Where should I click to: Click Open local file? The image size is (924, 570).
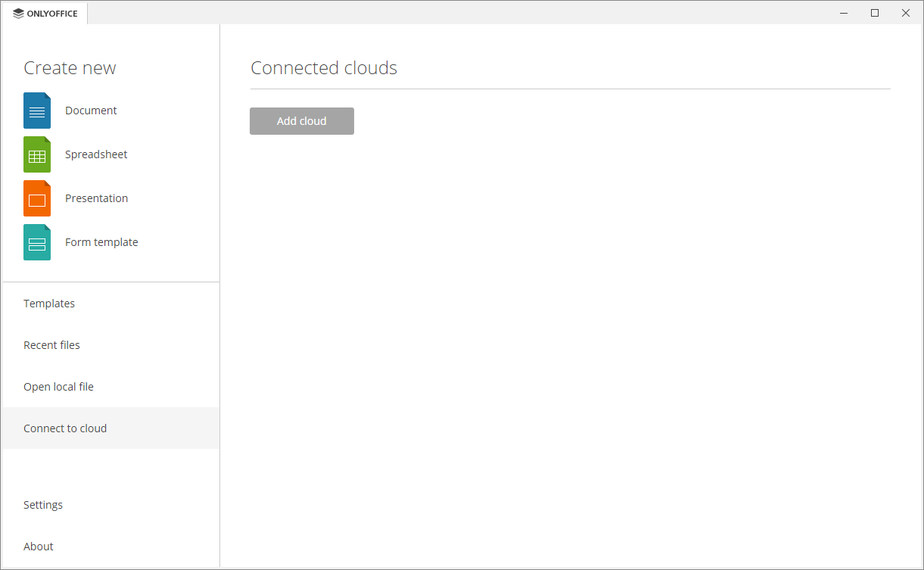58,386
